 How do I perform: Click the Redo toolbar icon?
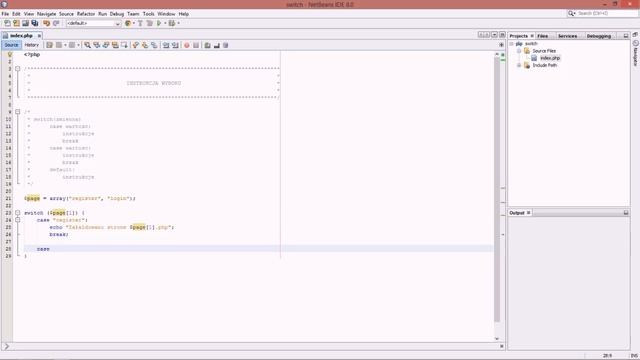[x=56, y=23]
